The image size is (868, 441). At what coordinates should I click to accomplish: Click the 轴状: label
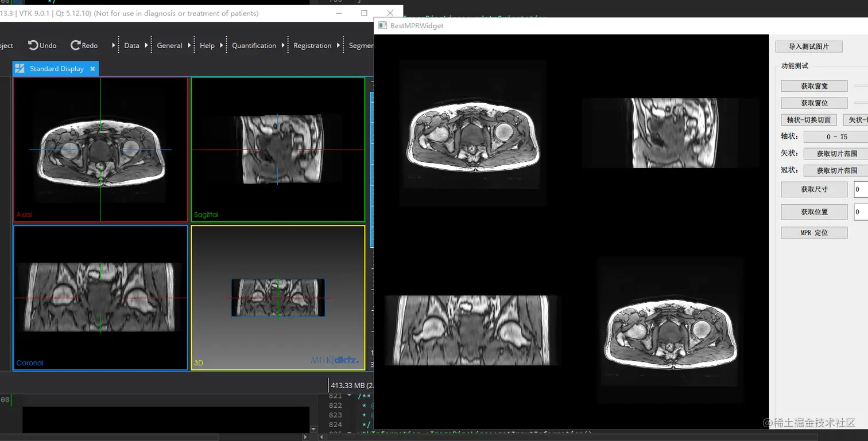789,136
